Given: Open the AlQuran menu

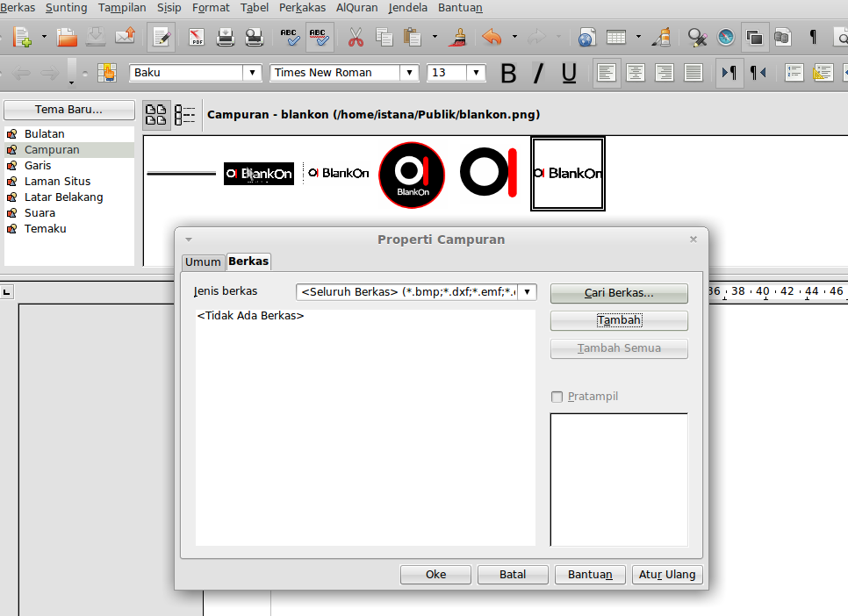Looking at the screenshot, I should click(x=357, y=8).
